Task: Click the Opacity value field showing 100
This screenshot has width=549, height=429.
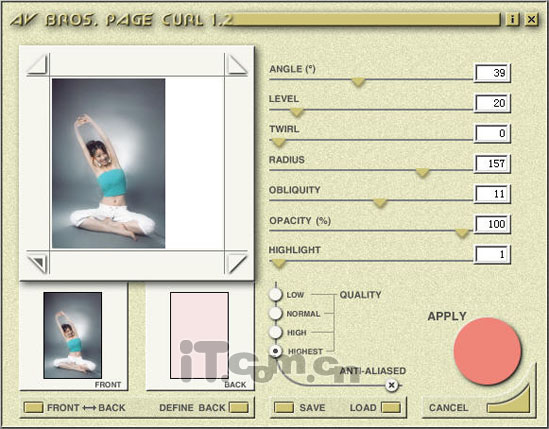Action: [x=492, y=224]
